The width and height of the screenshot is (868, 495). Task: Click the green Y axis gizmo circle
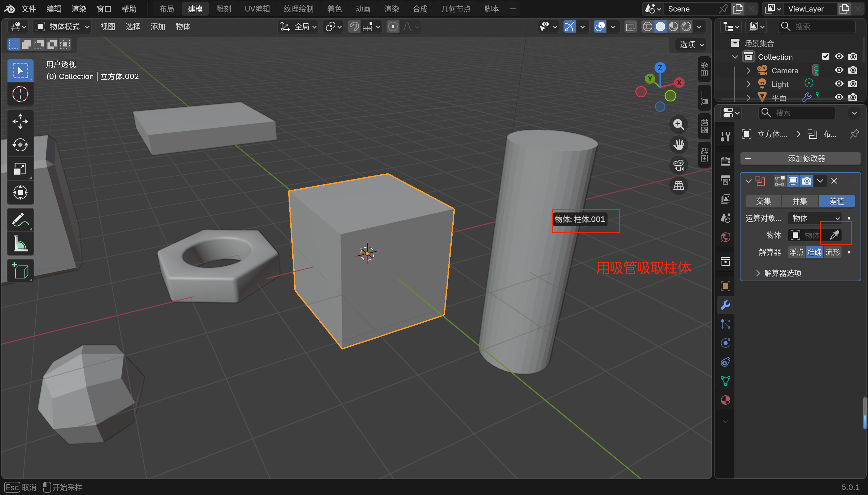point(650,79)
